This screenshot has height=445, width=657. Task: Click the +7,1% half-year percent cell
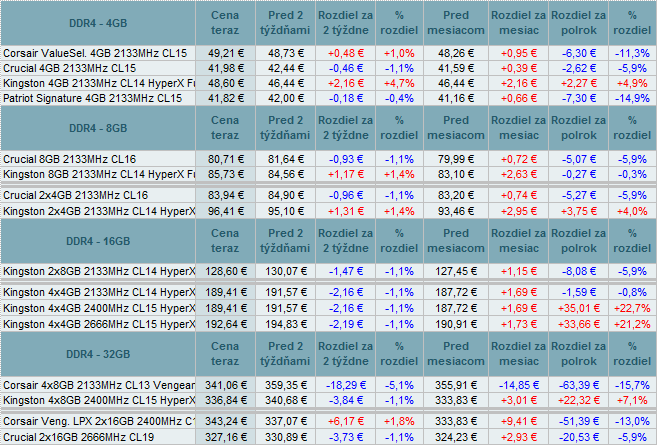tap(632, 400)
